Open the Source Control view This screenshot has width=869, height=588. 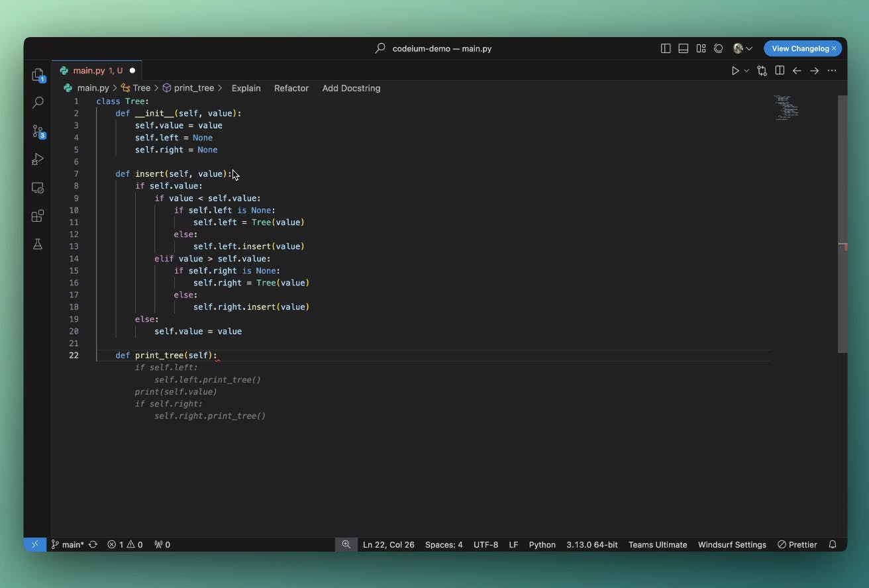pos(38,131)
